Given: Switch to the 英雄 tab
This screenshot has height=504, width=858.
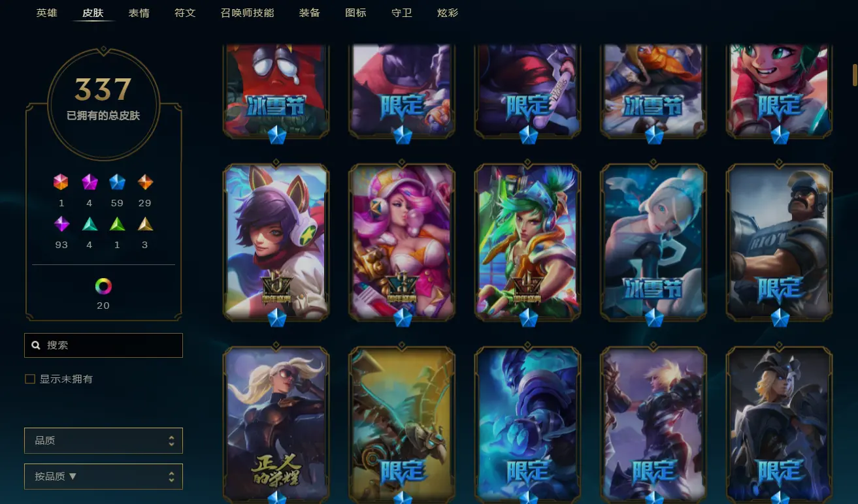Looking at the screenshot, I should 47,12.
